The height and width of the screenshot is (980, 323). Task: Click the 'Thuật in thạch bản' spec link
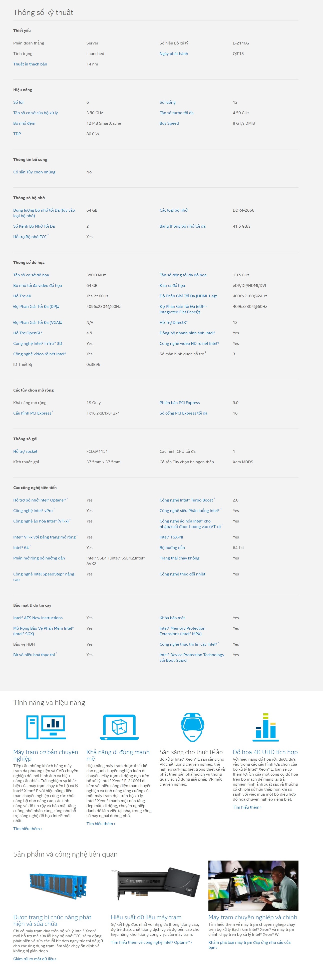30,64
